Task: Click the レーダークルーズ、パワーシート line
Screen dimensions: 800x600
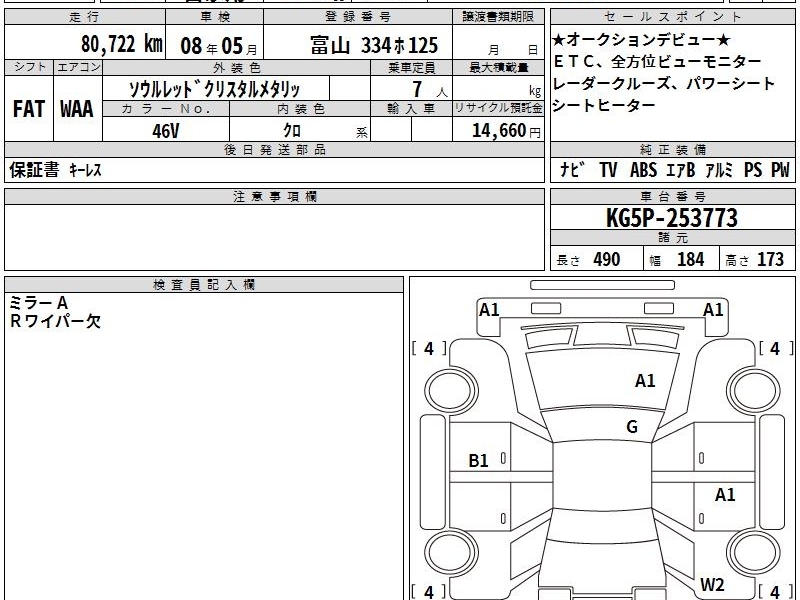Action: pos(663,84)
